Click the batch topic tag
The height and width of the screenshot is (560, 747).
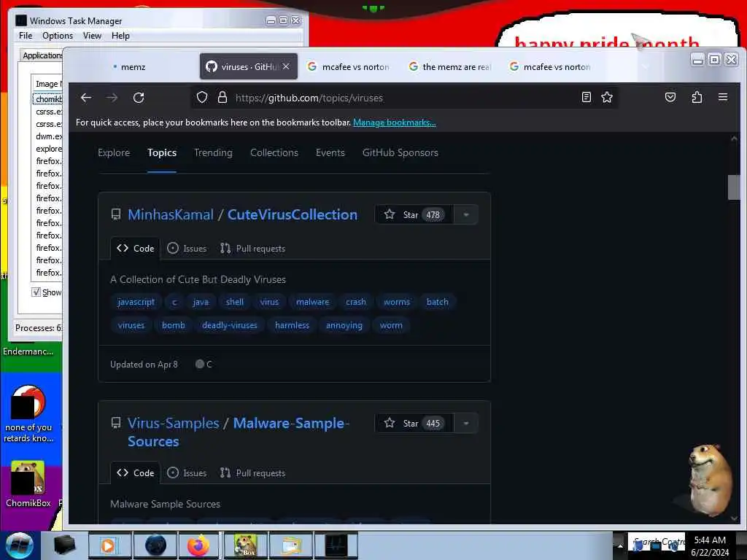[438, 301]
